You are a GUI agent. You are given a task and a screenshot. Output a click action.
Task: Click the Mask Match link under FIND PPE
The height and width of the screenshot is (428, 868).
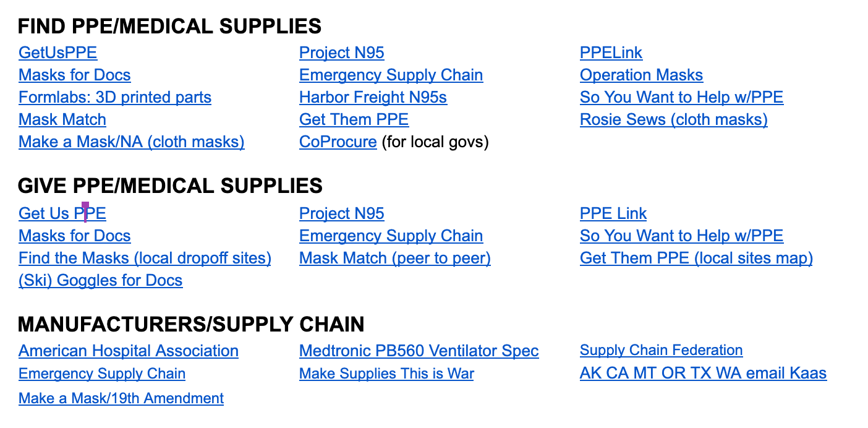coord(62,119)
